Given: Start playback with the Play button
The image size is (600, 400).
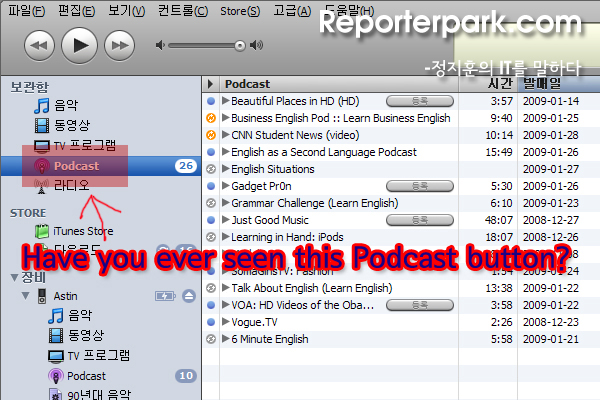Looking at the screenshot, I should [80, 46].
